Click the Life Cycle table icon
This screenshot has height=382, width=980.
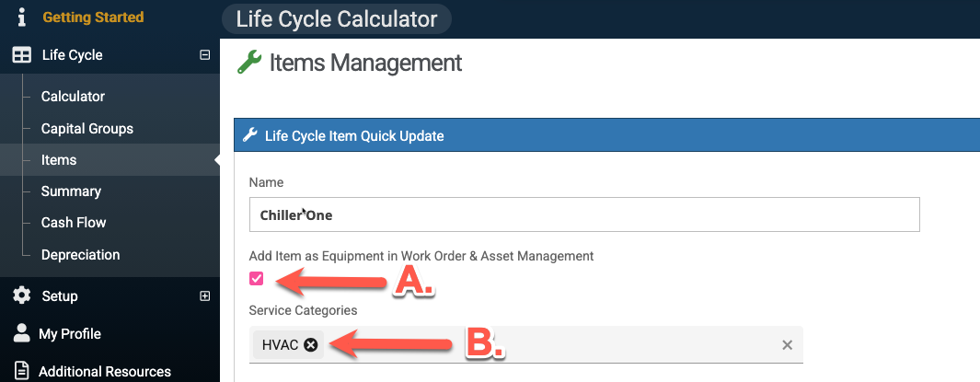coord(21,55)
